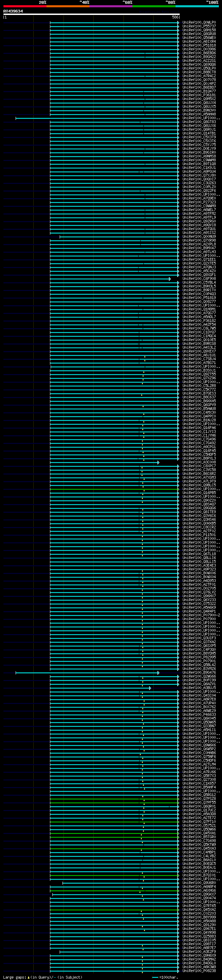The width and height of the screenshot is (222, 980).
Task: Click the =100char. scale legend
Action: 165,977
